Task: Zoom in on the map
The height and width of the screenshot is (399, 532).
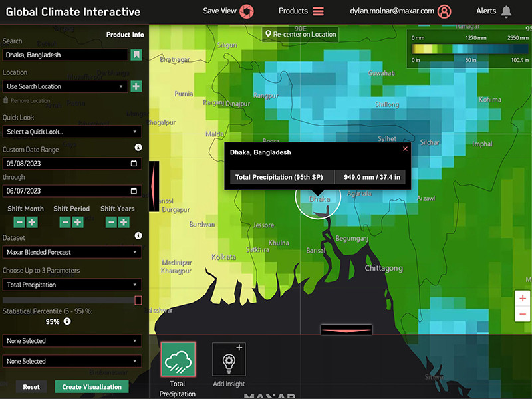Action: [523, 298]
